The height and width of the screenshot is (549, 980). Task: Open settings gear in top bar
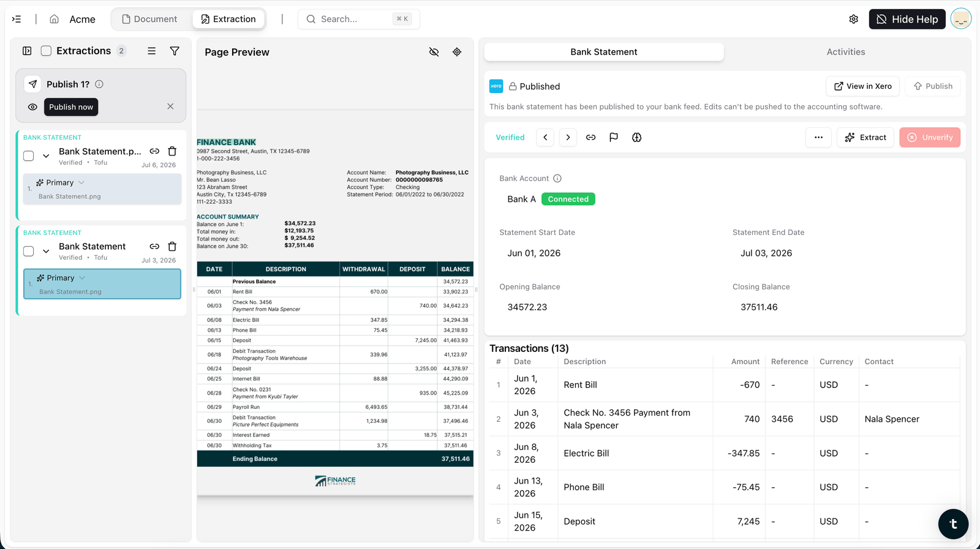coord(853,19)
